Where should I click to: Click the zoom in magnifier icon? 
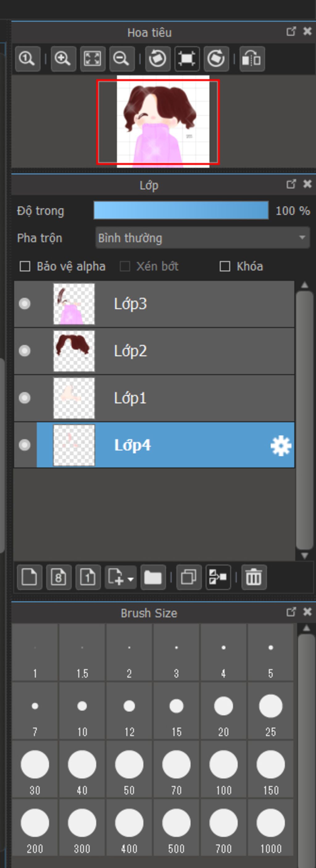click(x=63, y=59)
